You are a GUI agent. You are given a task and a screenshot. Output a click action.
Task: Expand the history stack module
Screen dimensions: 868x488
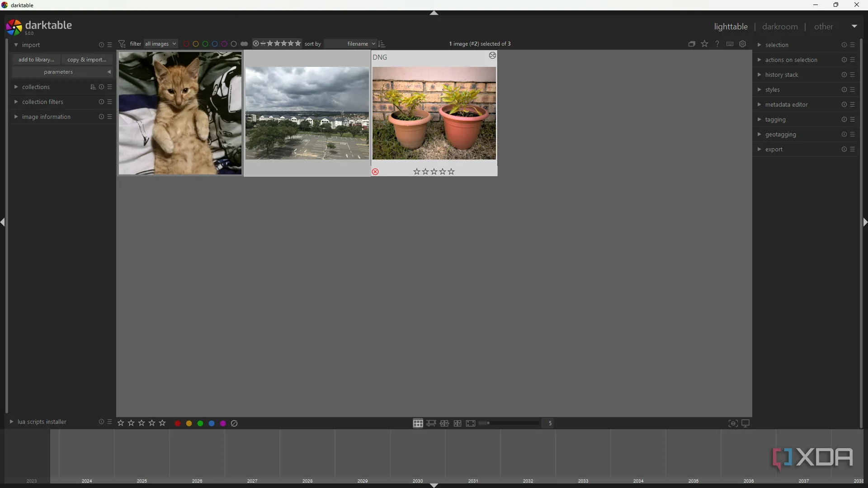[x=782, y=75]
